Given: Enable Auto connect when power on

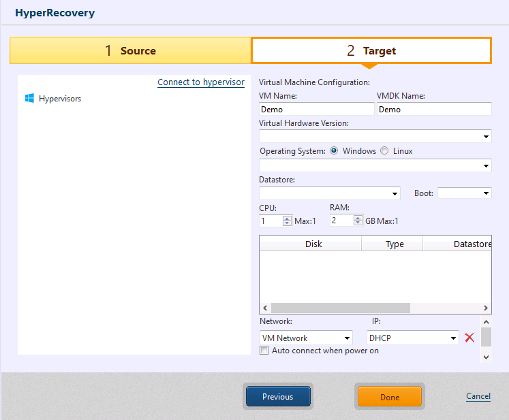Looking at the screenshot, I should 264,351.
